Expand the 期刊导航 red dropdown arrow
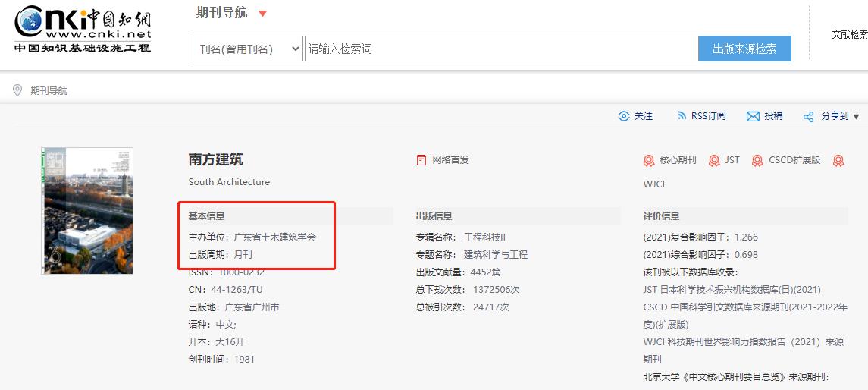The width and height of the screenshot is (868, 390). click(262, 14)
